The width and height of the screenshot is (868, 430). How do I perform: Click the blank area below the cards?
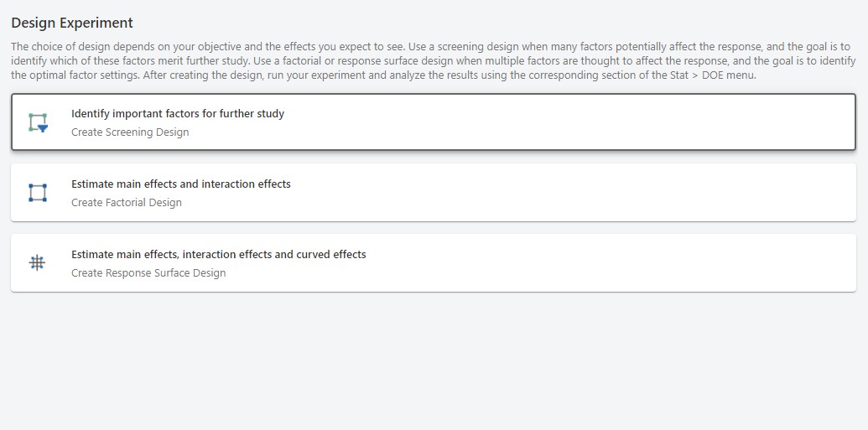pyautogui.click(x=433, y=360)
